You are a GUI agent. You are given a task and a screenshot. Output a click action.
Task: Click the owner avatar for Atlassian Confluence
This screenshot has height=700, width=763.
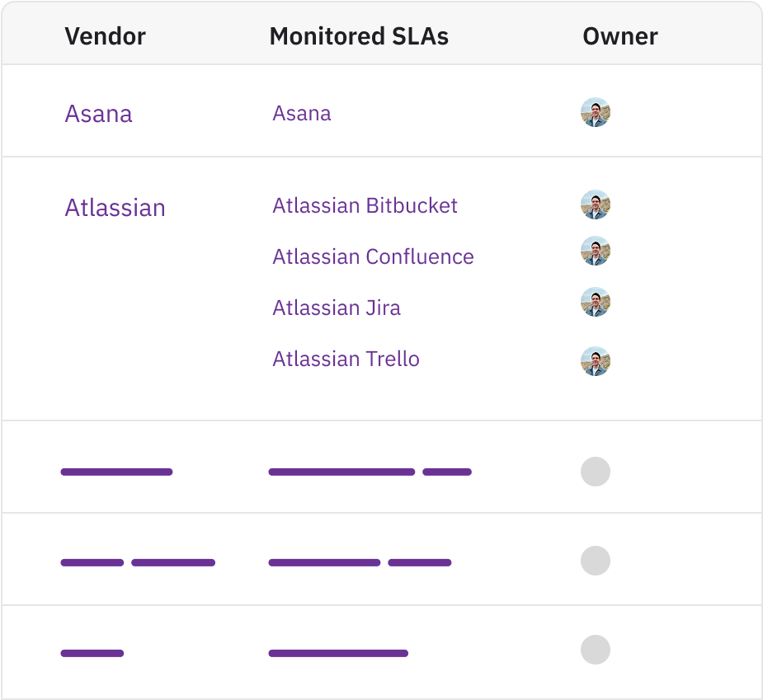pyautogui.click(x=595, y=251)
